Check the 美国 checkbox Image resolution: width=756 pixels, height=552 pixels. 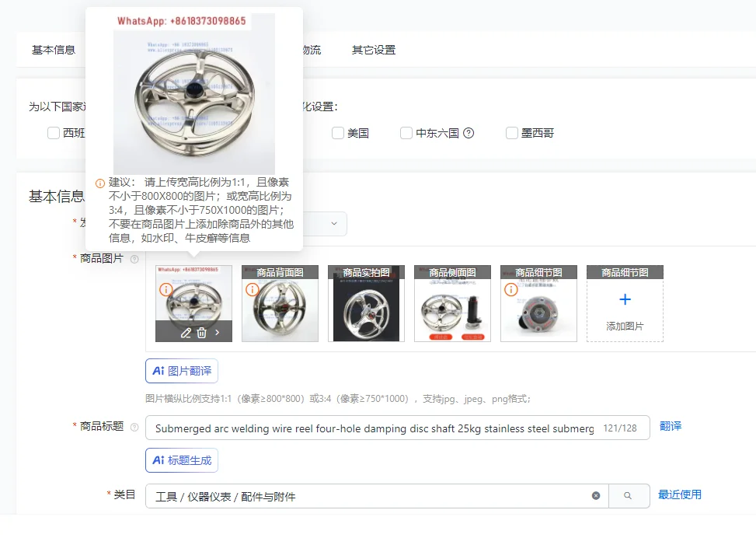(338, 133)
